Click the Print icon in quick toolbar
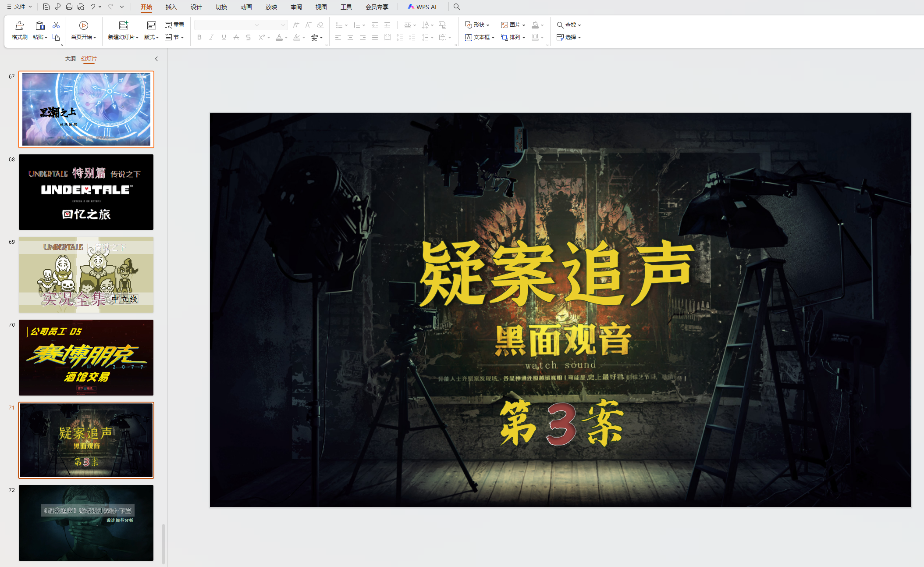 click(69, 7)
